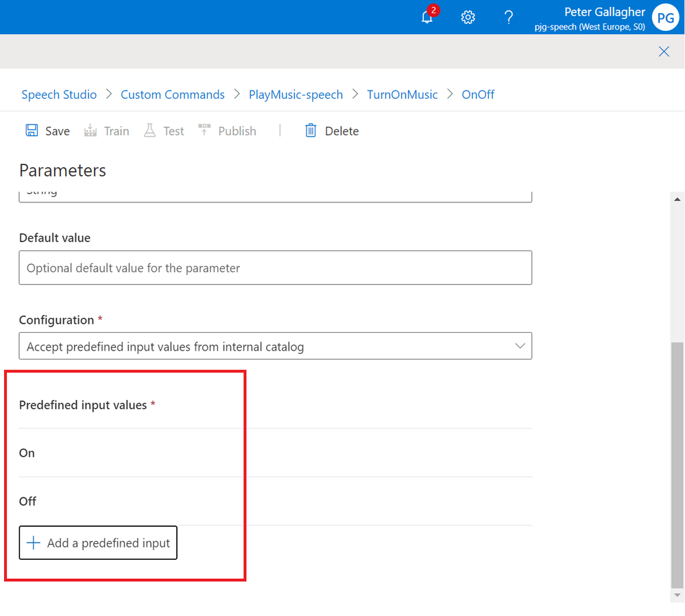Open the Accept predefined input values combo box

coord(275,346)
